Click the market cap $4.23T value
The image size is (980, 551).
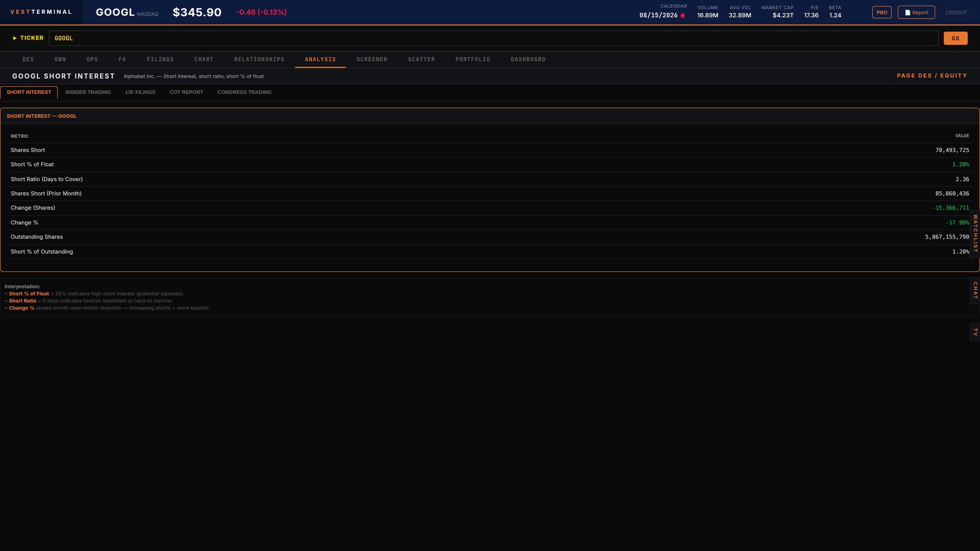(x=783, y=15)
